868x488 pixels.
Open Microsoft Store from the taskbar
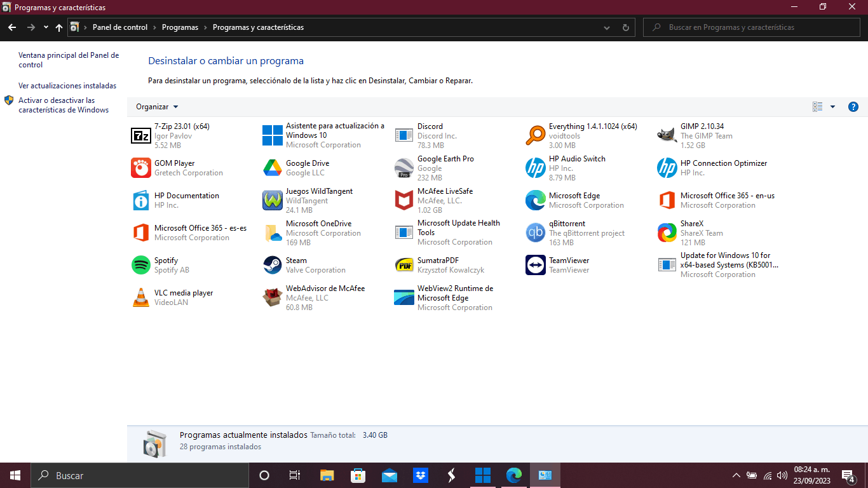(358, 475)
